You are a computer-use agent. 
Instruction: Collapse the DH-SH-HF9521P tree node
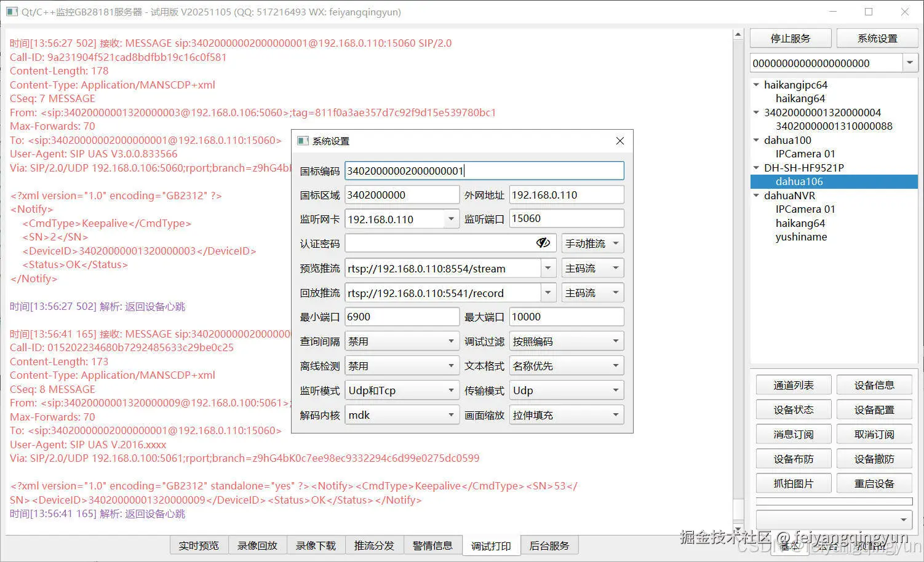click(x=756, y=167)
